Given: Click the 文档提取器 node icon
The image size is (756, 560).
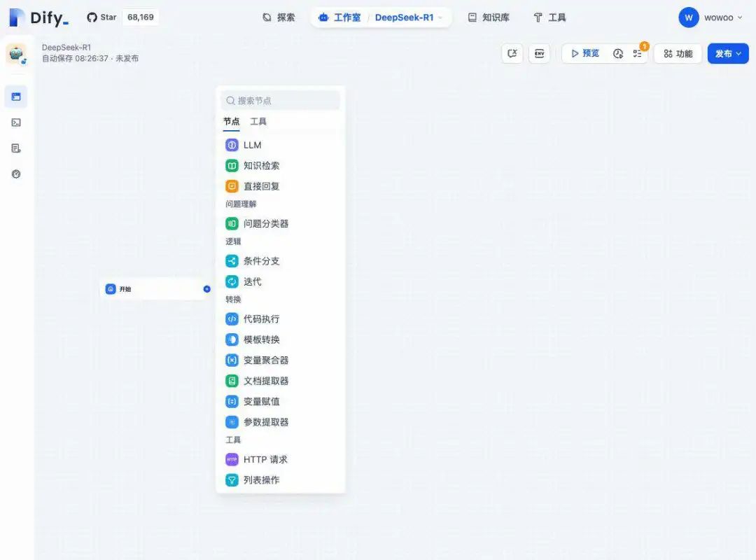Looking at the screenshot, I should point(232,381).
